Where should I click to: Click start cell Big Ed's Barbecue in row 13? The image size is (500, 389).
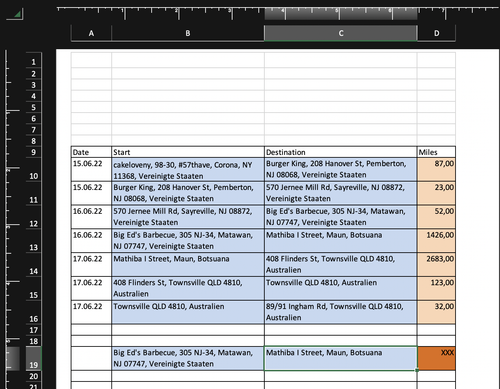click(188, 241)
